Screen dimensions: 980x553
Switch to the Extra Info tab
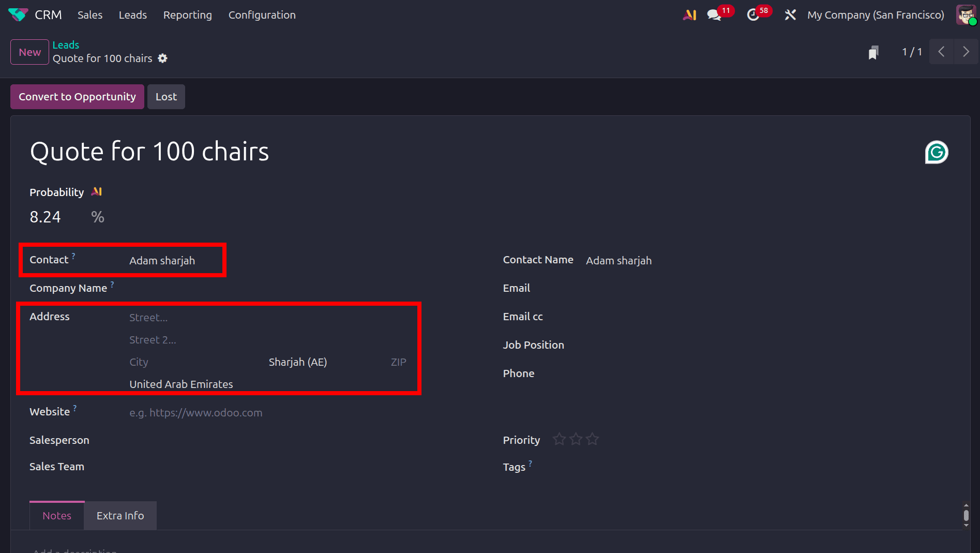click(120, 515)
